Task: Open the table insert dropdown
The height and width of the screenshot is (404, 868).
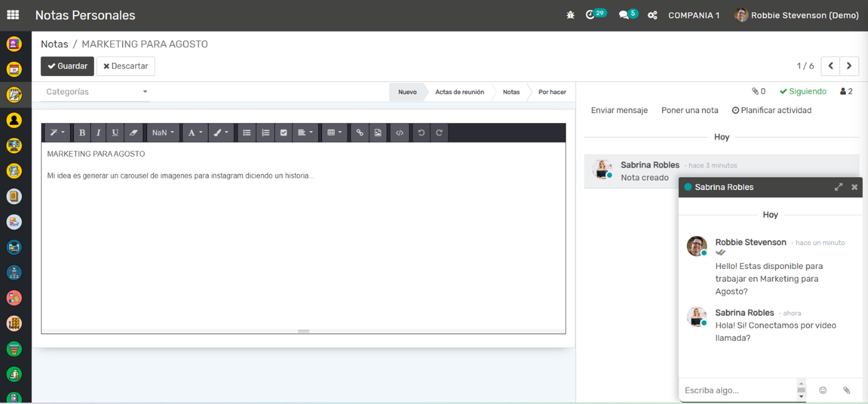Action: pos(334,133)
